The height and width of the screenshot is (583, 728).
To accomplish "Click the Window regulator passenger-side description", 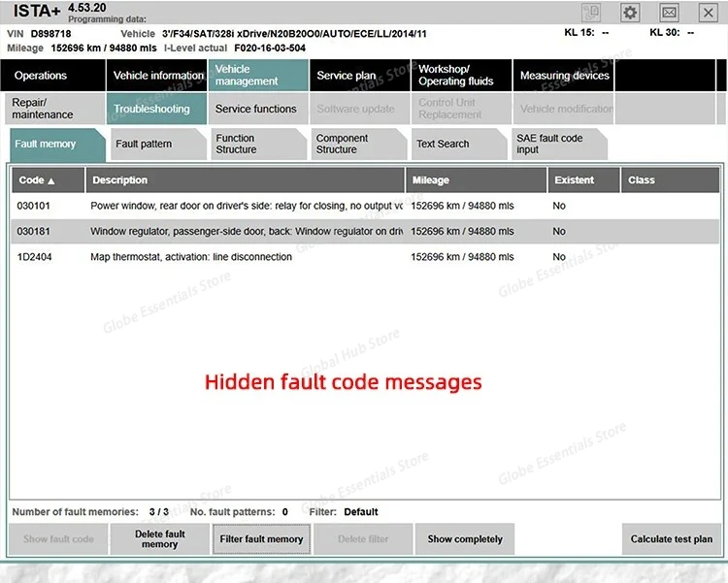I will [x=247, y=231].
